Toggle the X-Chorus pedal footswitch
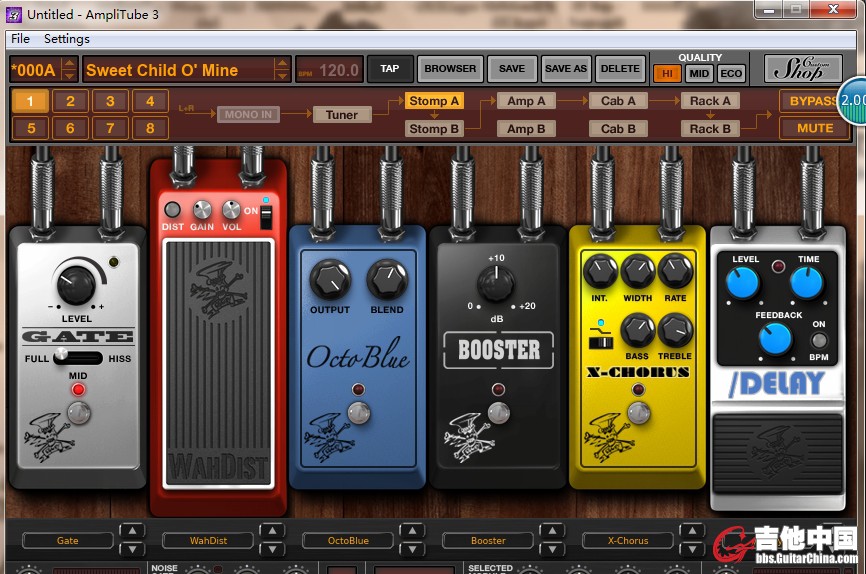Screen dimensions: 866x574 pos(639,413)
